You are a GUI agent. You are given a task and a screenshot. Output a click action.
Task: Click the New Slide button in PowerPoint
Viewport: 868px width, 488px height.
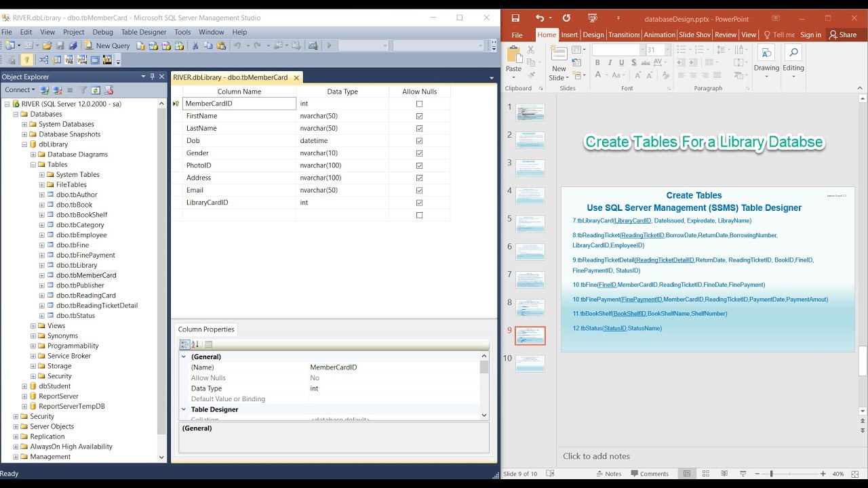[559, 63]
